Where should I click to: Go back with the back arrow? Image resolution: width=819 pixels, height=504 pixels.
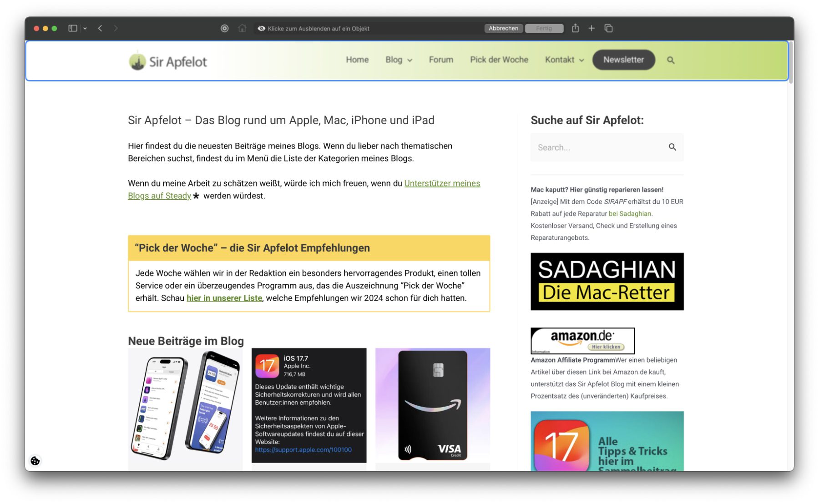click(x=100, y=28)
